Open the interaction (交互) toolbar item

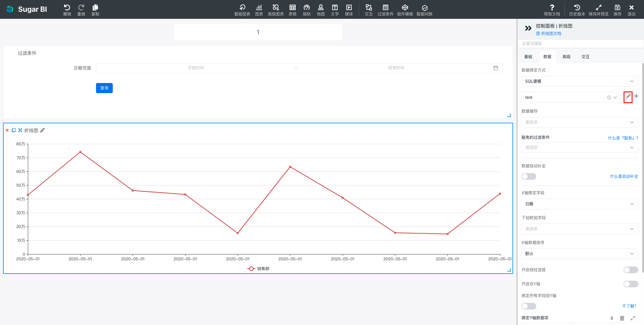point(368,10)
